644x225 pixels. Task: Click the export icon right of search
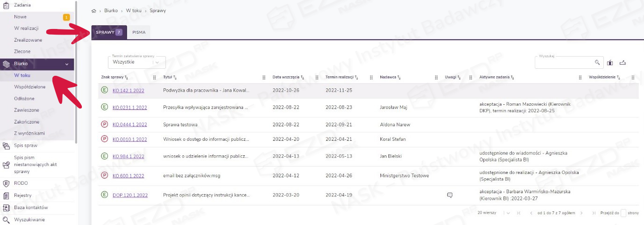pyautogui.click(x=622, y=63)
